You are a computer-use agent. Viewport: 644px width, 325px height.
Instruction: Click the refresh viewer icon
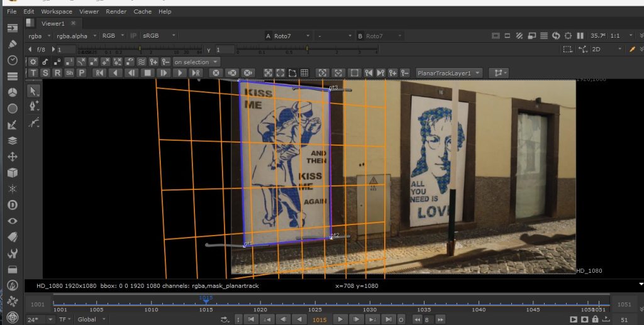[556, 36]
